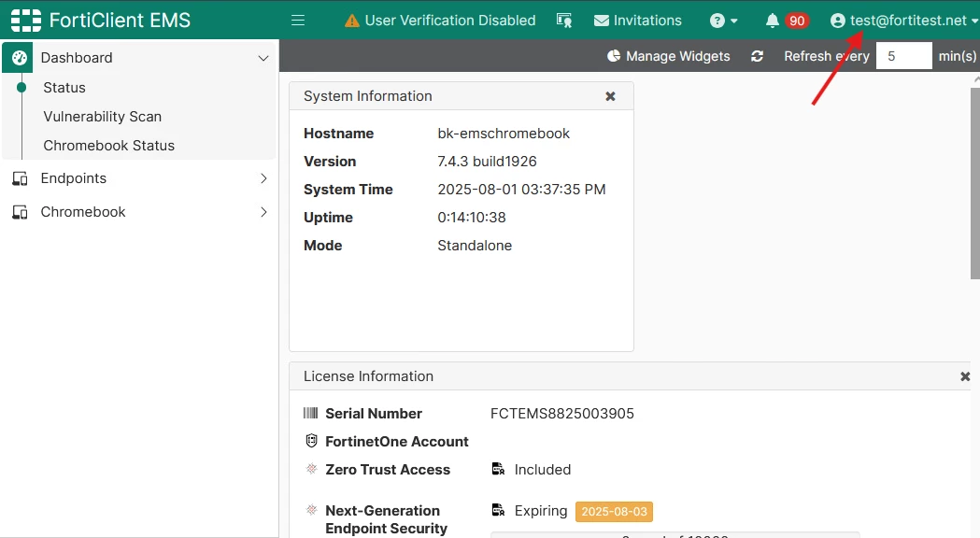Click the Standalone mode value
This screenshot has width=980, height=538.
click(475, 246)
